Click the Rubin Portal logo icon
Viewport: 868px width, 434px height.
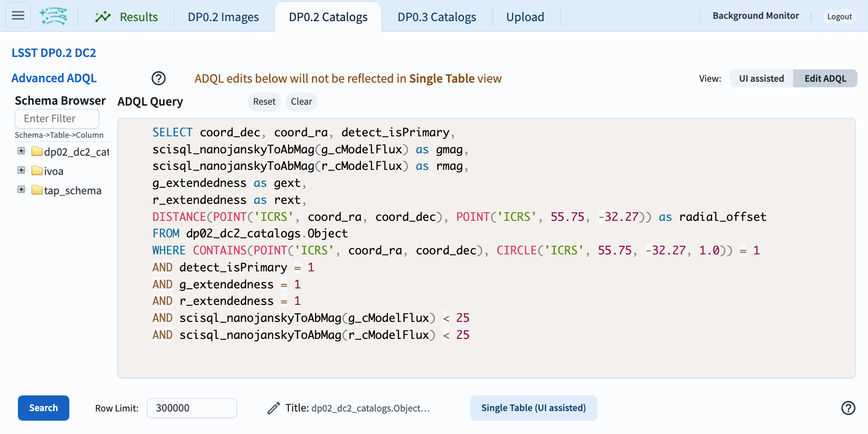pos(53,15)
